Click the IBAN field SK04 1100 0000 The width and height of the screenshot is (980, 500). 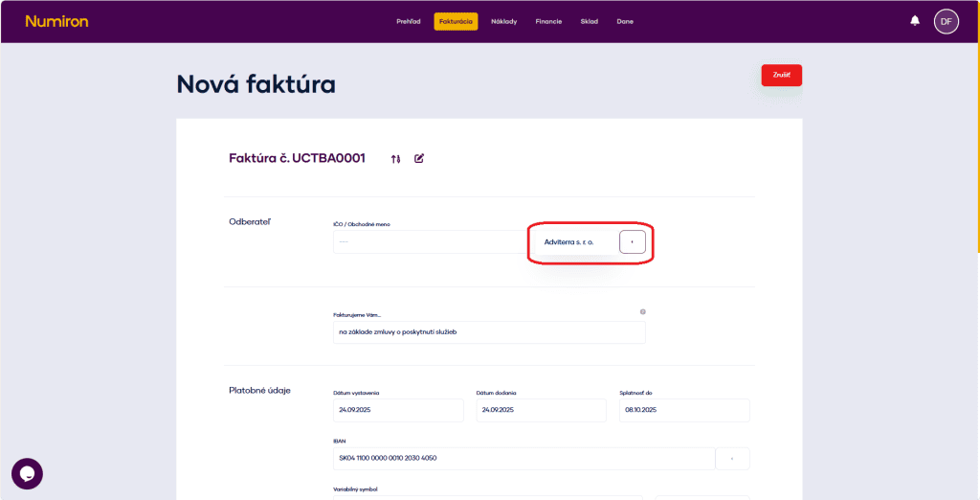tap(523, 459)
